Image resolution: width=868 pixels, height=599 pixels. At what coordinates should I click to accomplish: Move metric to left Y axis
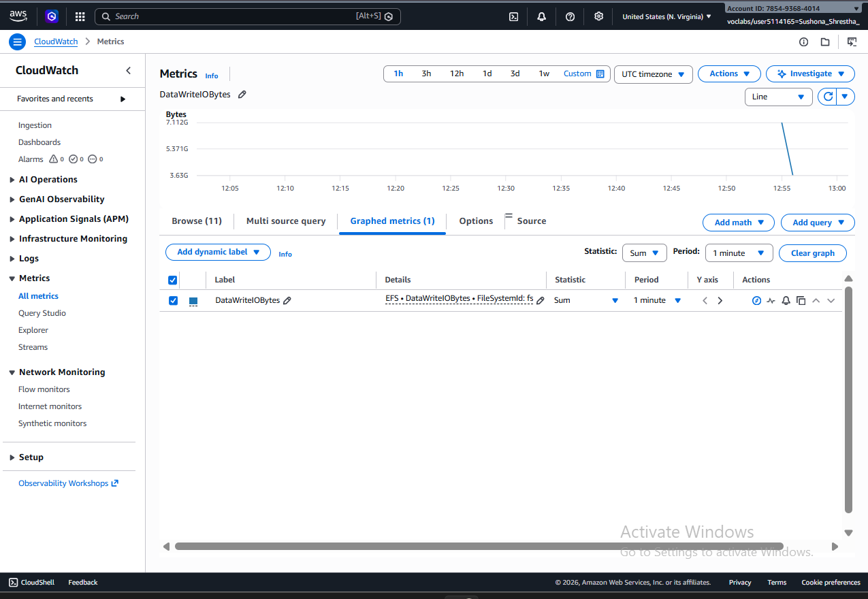[705, 300]
